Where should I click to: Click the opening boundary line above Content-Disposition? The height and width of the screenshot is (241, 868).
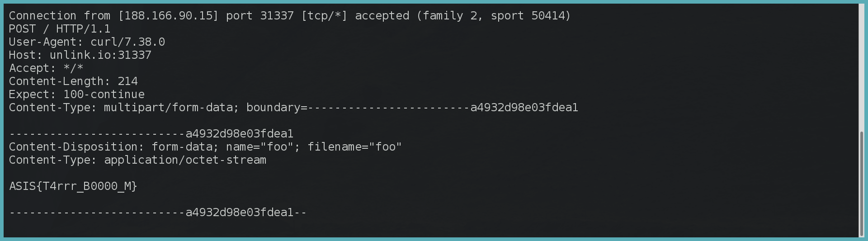click(151, 134)
